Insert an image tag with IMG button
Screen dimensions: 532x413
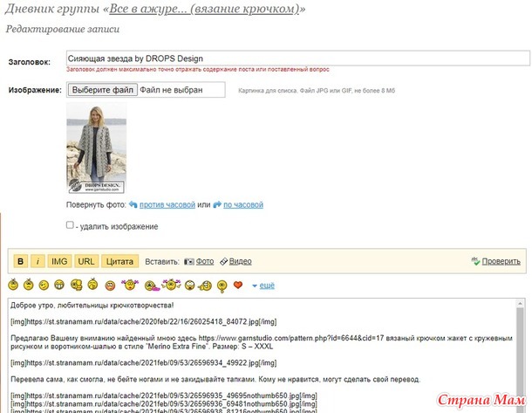point(59,262)
